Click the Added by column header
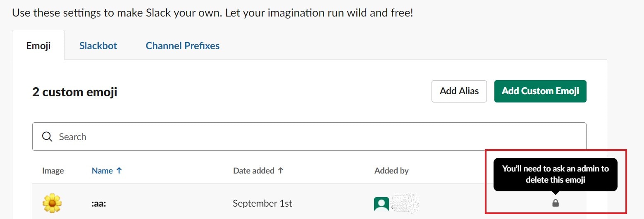 [x=391, y=171]
